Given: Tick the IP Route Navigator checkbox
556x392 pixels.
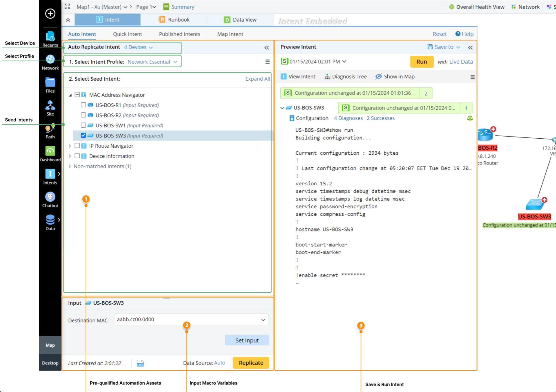Looking at the screenshot, I should pyautogui.click(x=77, y=146).
